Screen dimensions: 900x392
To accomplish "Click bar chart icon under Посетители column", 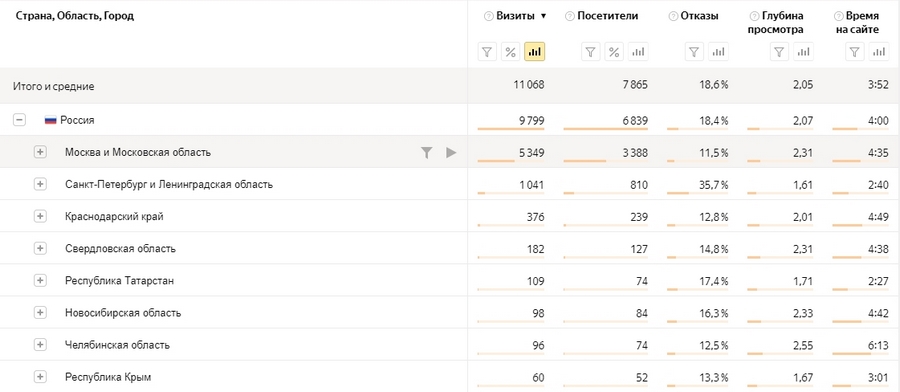I will [638, 52].
